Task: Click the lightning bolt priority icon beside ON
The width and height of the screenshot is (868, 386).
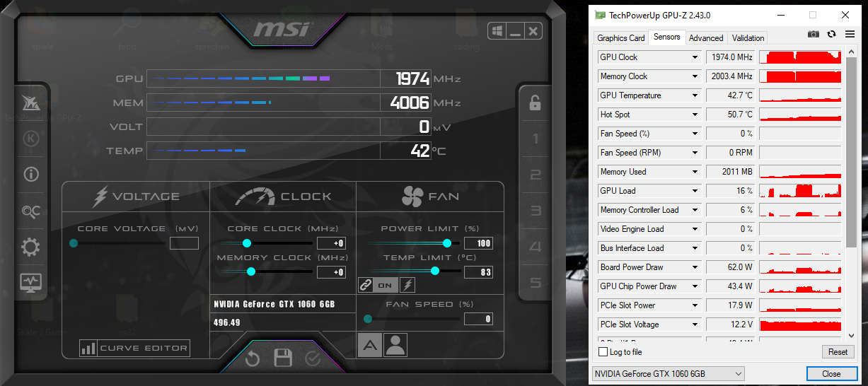Action: [x=407, y=285]
